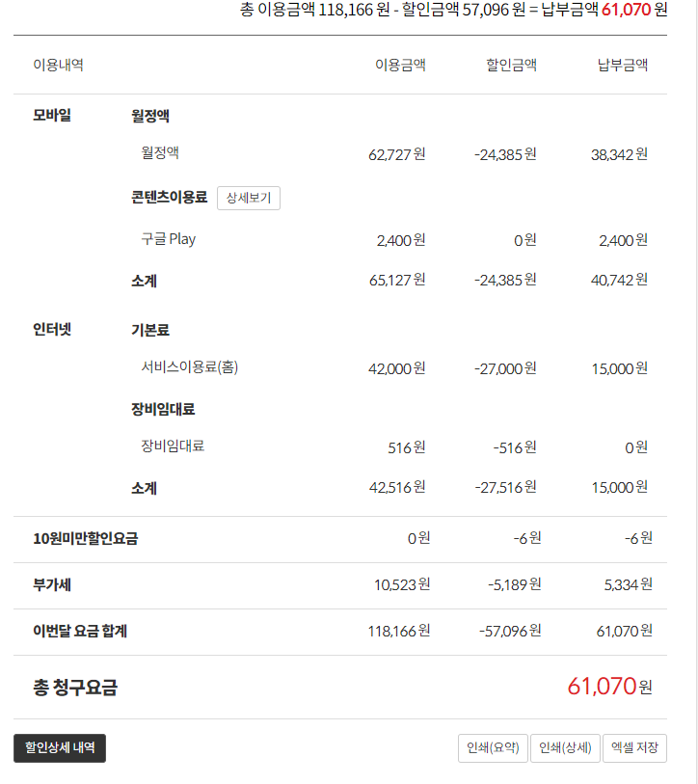Viewport: 698px width, 784px height.
Task: Click the 이번달 요금 합계 label
Action: coord(80,632)
